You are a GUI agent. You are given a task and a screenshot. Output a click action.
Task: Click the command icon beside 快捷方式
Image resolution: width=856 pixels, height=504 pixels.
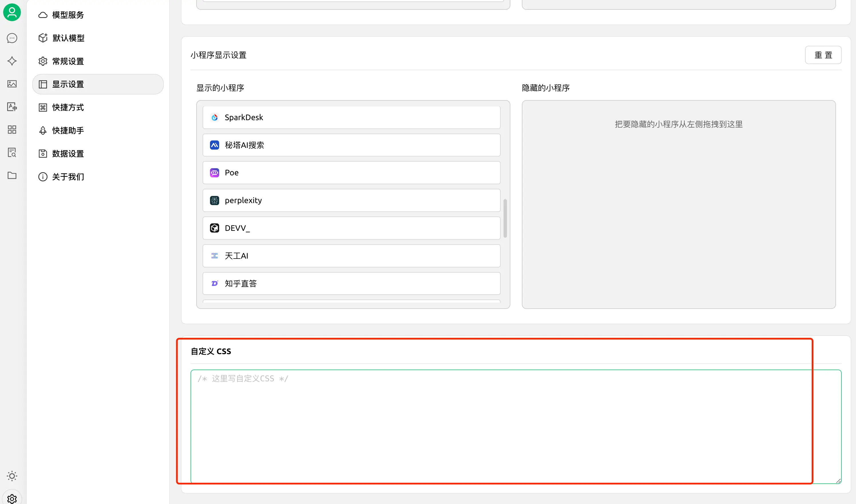pos(43,107)
